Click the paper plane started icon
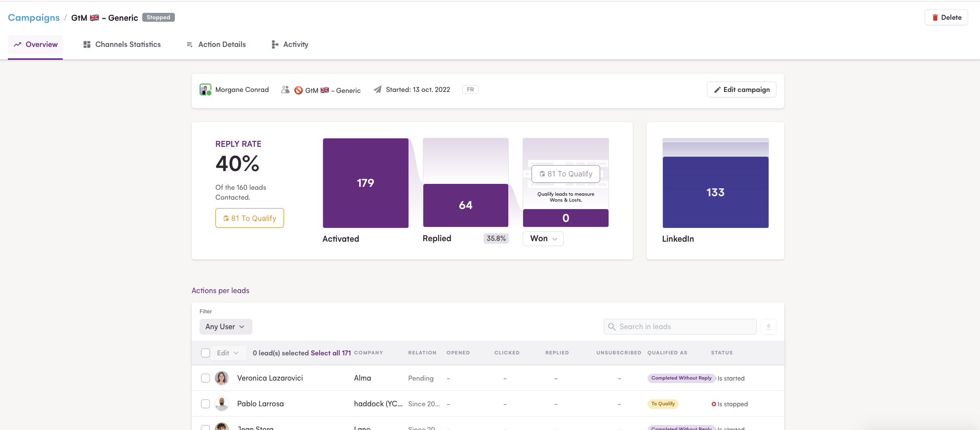The image size is (980, 430). click(x=377, y=89)
